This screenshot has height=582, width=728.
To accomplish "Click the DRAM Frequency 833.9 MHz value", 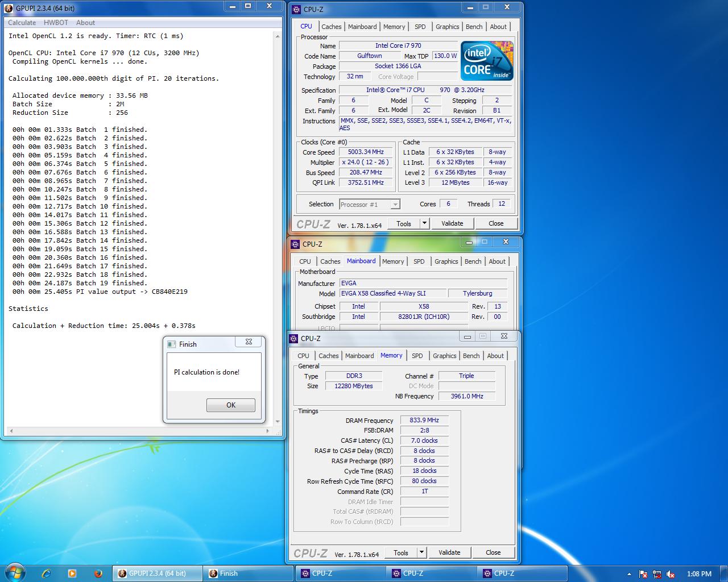I will [424, 421].
